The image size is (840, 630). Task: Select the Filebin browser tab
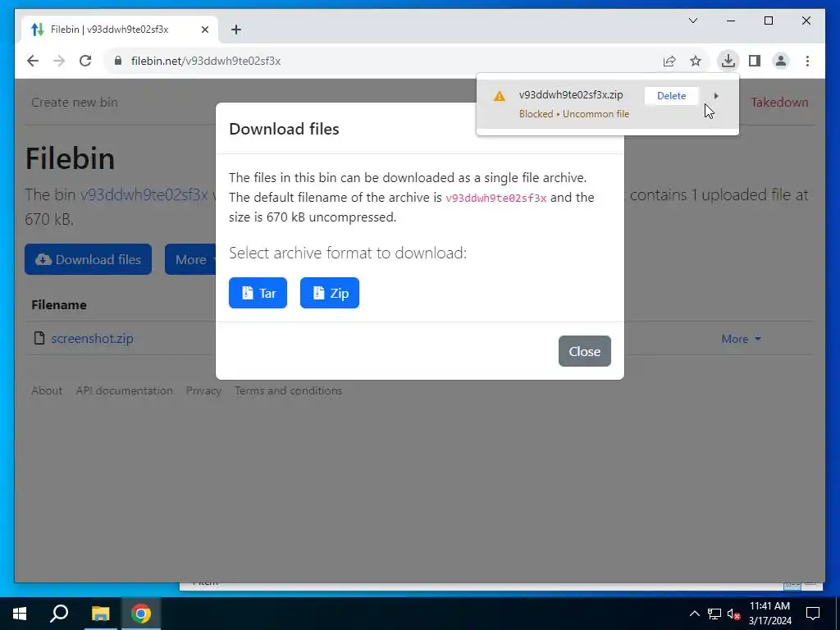point(120,30)
